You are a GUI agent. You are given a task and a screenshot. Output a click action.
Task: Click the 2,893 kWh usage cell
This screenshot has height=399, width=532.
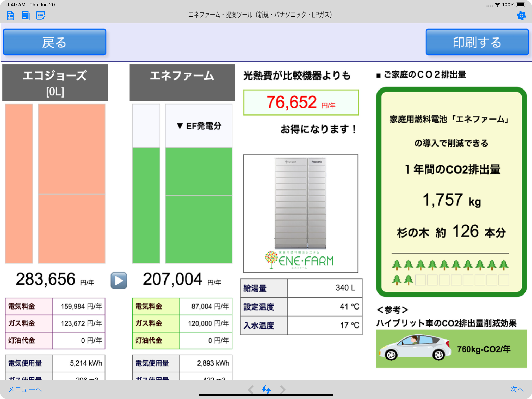click(206, 363)
